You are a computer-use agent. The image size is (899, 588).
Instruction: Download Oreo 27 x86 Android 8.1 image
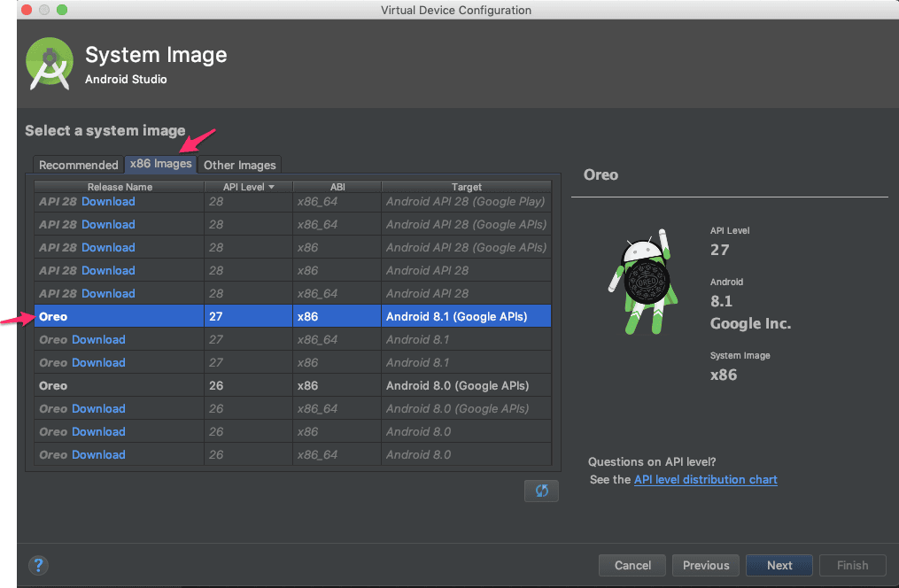tap(98, 363)
